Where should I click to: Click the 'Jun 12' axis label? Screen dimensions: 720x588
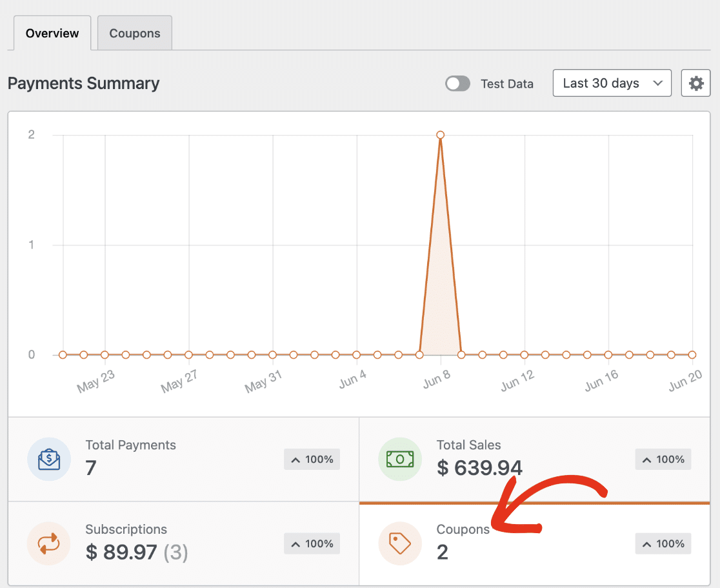[x=518, y=381]
